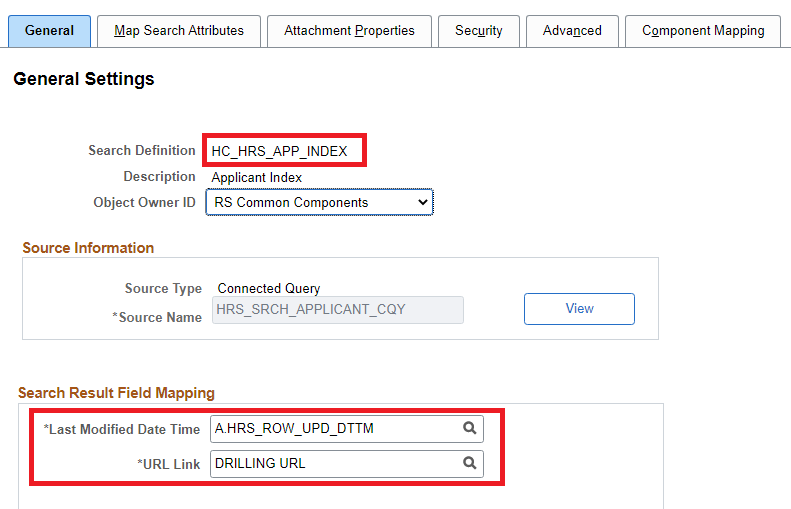Open lookup for URL Link field
The image size is (791, 509).
point(469,464)
